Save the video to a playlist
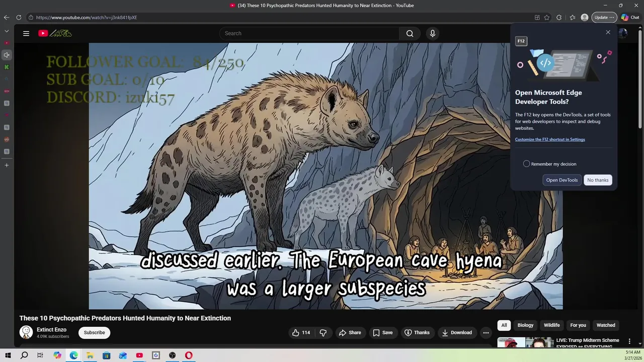 pyautogui.click(x=382, y=332)
